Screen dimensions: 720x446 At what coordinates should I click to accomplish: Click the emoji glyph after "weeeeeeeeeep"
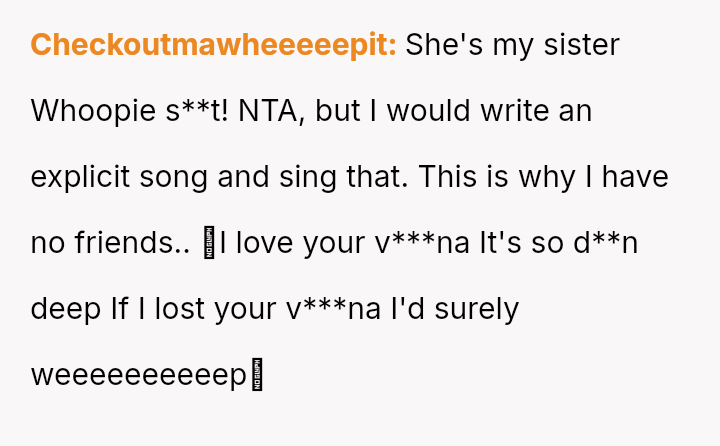click(x=257, y=375)
